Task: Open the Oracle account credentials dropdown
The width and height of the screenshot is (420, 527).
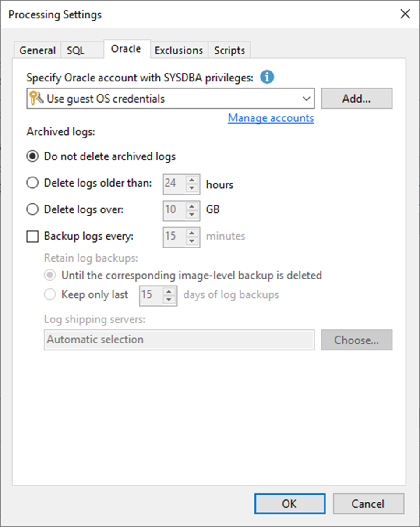Action: [x=171, y=98]
